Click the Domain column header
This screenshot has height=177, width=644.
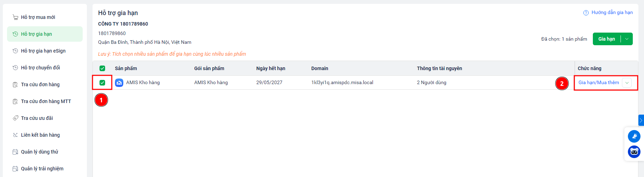tap(320, 68)
